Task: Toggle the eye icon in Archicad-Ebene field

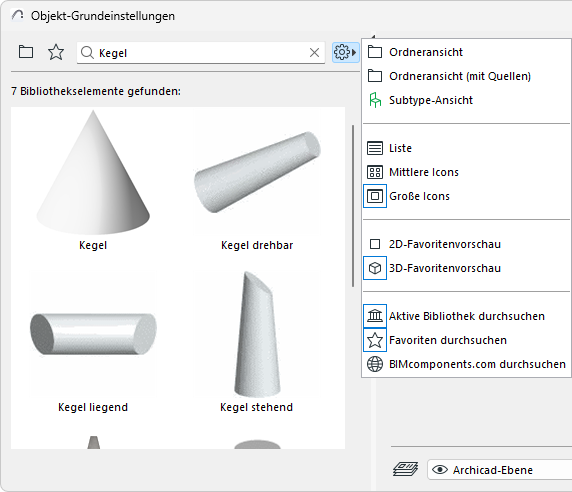Action: (x=440, y=470)
